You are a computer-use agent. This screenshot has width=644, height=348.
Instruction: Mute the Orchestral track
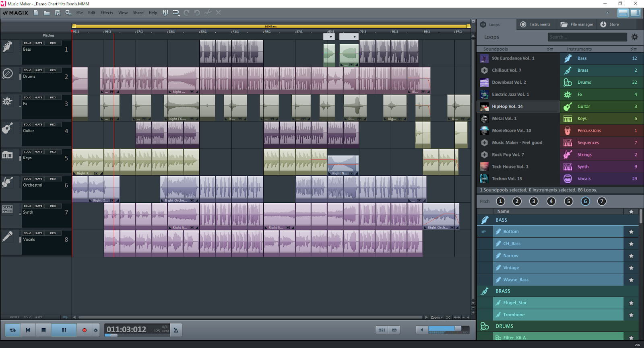click(x=38, y=179)
